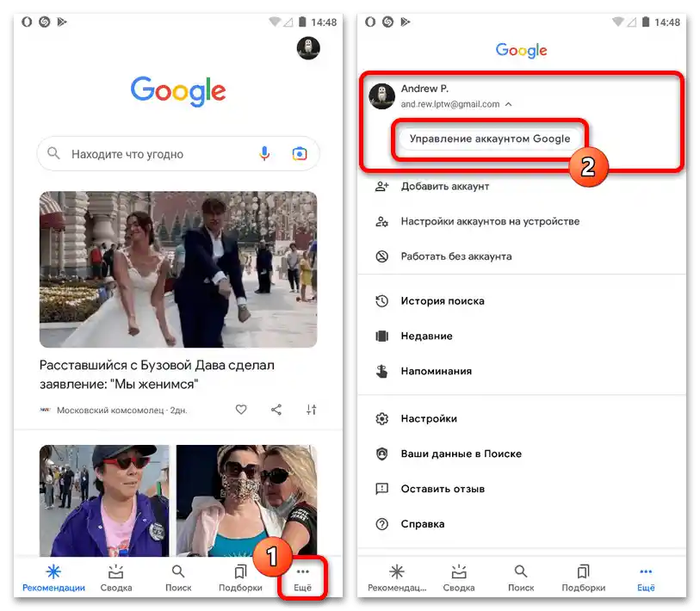Tap the 'Добавить аккаунт' person-plus icon
The width and height of the screenshot is (700, 611).
click(381, 186)
